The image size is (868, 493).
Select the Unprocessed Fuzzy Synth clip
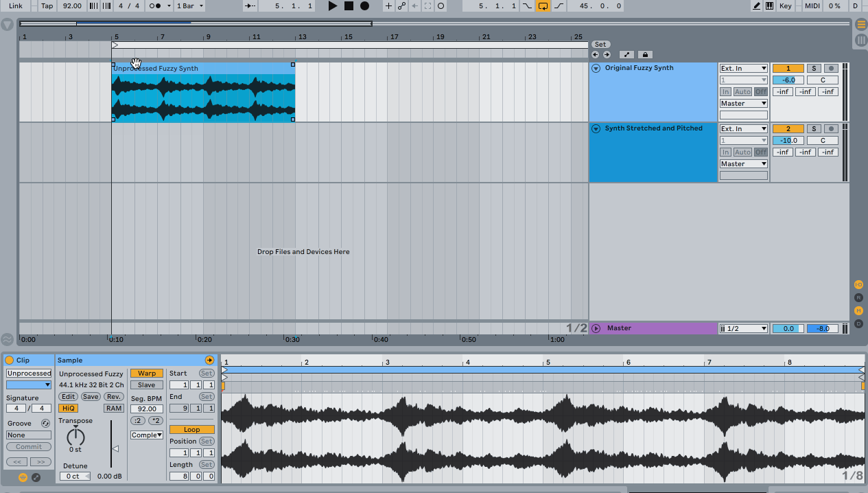203,93
